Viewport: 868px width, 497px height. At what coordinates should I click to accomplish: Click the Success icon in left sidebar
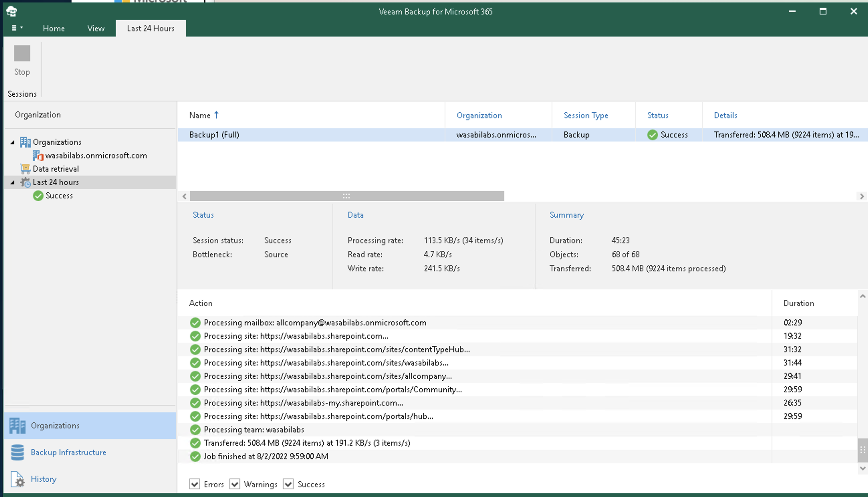[x=38, y=195]
